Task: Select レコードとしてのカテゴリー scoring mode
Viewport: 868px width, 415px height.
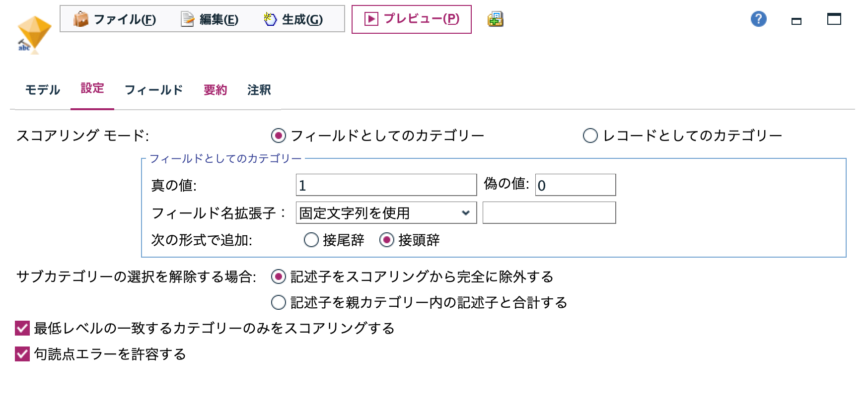Action: pyautogui.click(x=590, y=134)
